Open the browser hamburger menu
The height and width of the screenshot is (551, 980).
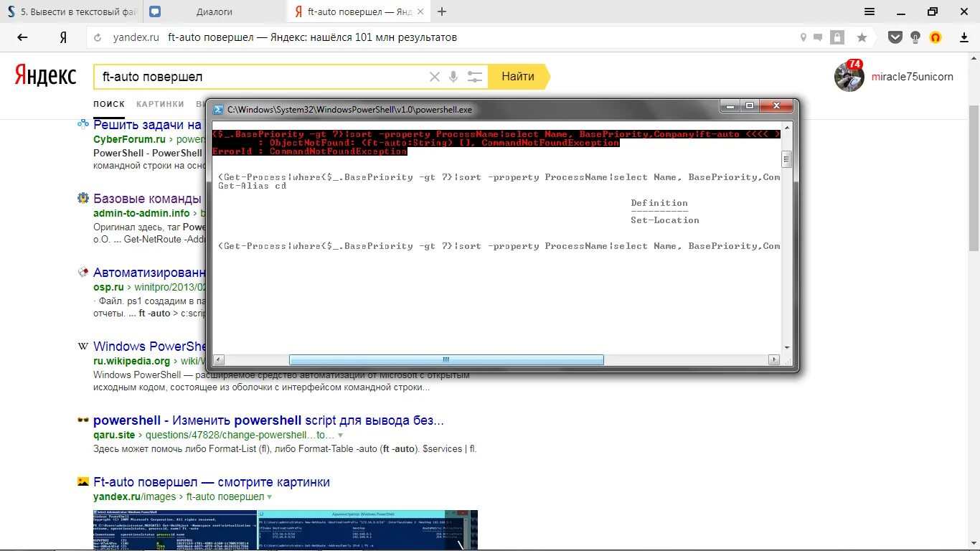tap(870, 11)
